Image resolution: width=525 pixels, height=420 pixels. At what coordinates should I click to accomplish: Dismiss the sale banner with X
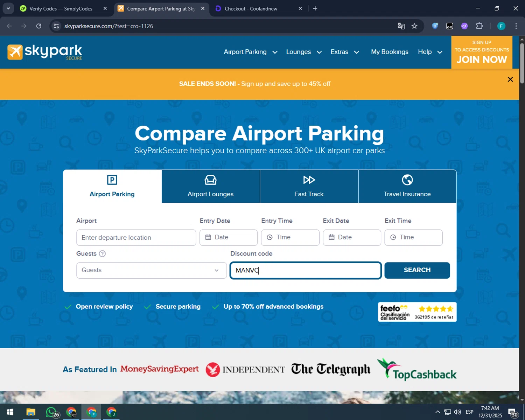coord(510,79)
